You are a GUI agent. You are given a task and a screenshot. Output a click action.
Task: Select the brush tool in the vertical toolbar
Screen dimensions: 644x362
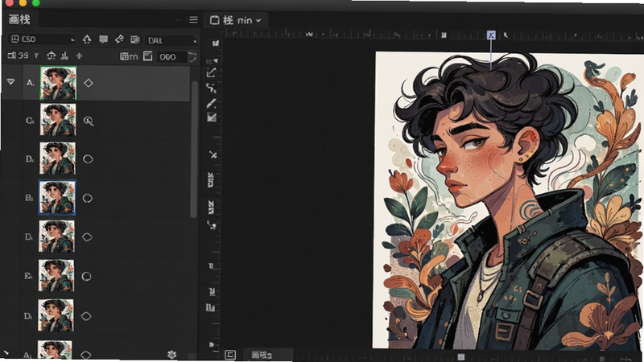point(212,103)
